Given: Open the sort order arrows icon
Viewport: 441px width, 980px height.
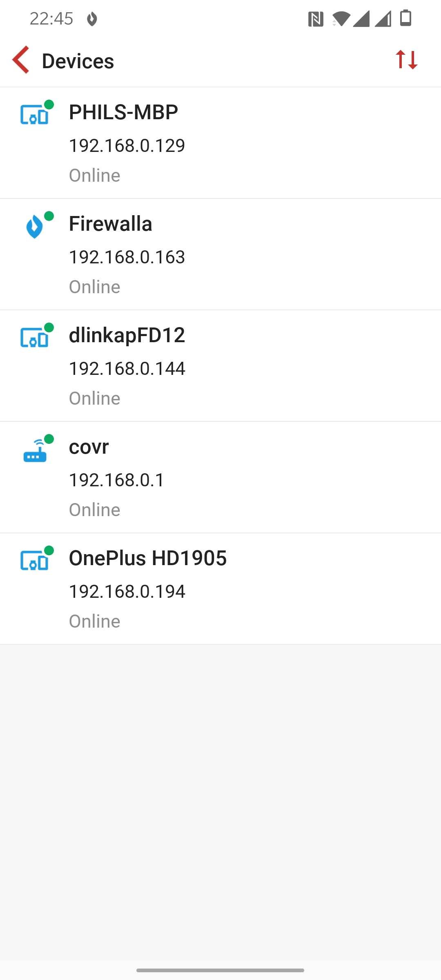Looking at the screenshot, I should tap(406, 60).
